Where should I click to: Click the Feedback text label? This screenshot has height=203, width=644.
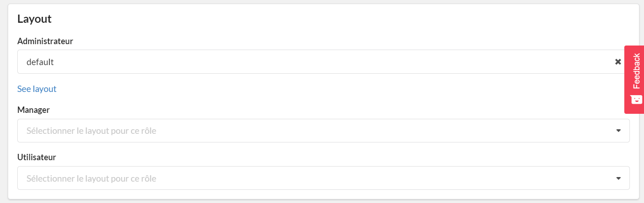coord(637,71)
